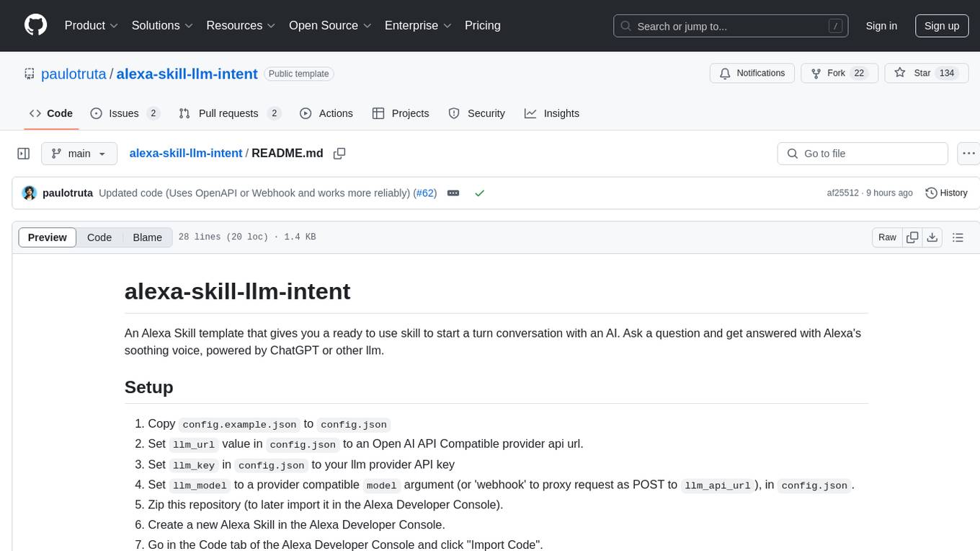Open the Pricing page

click(x=483, y=25)
